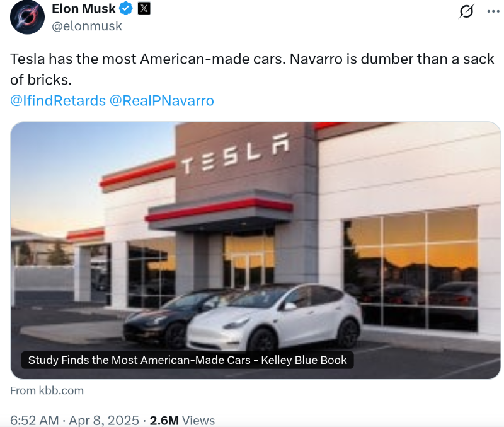Screen dimensions: 504x427
Task: Open the Elon Musk display name
Action: [84, 9]
